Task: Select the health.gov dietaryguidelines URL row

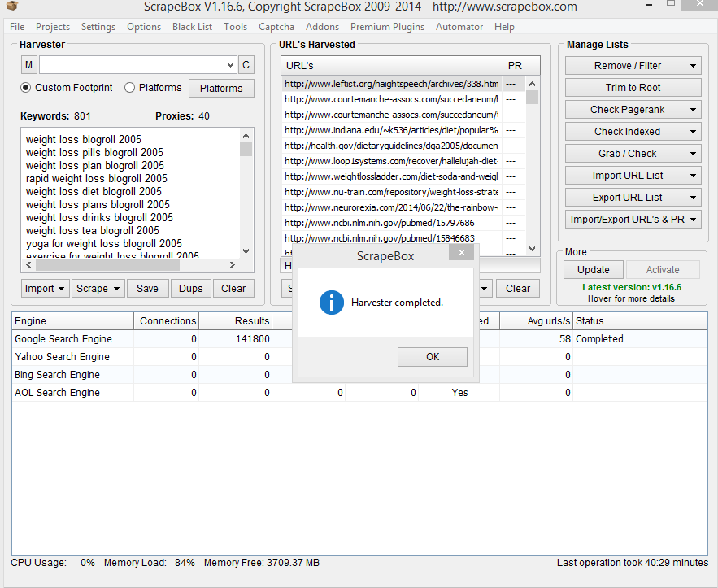Action: [403, 146]
